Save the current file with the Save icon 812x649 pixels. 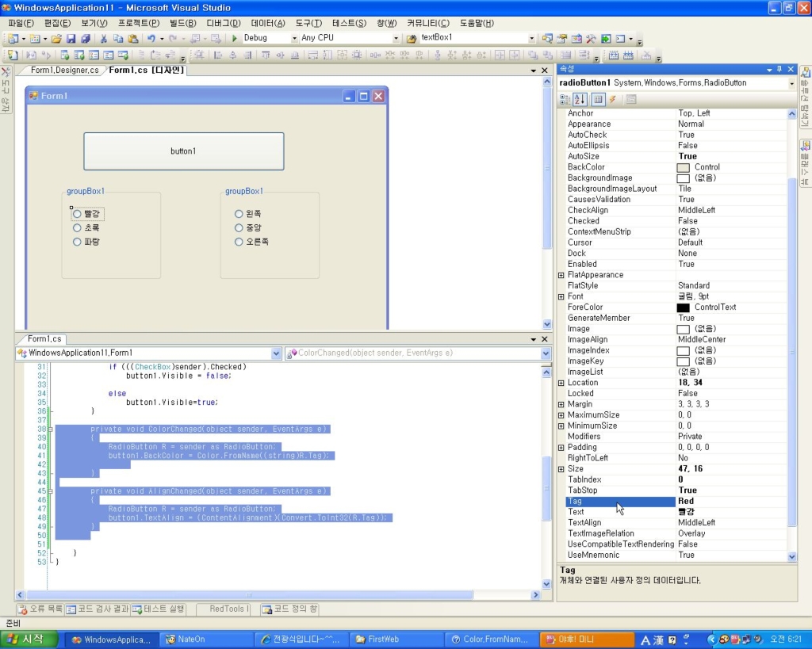(x=71, y=38)
